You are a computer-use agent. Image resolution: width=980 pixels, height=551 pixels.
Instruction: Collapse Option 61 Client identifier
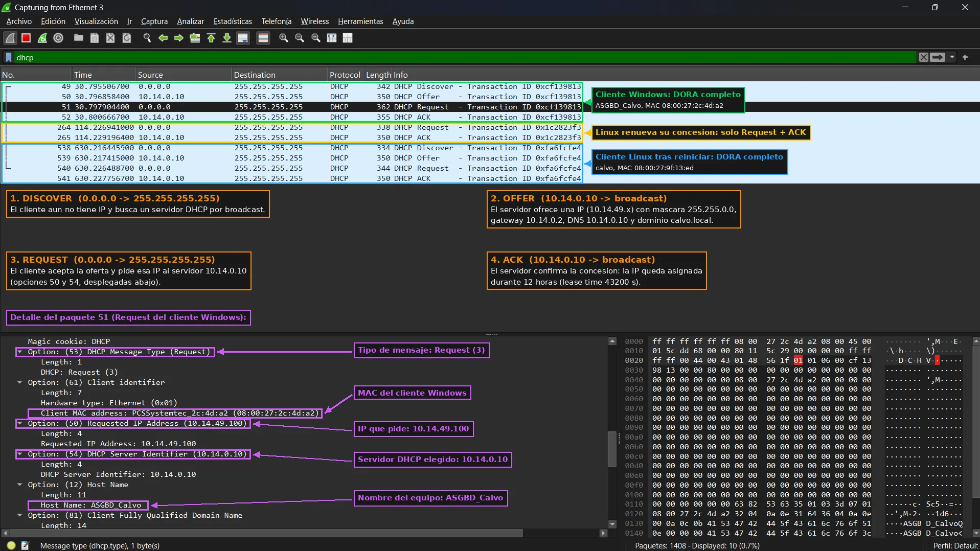pos(20,382)
